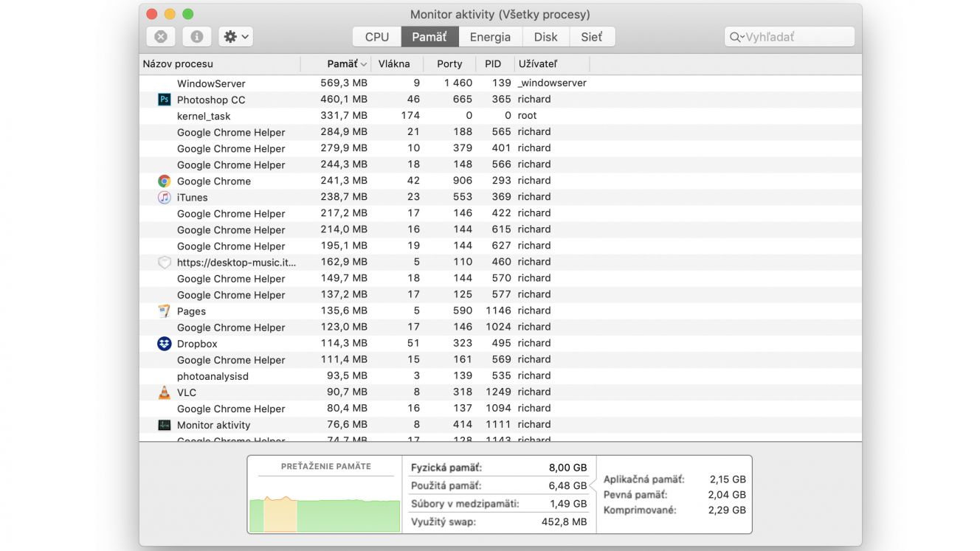Sort by Užívateľ column header
Screen dimensions: 980x551
(551, 64)
